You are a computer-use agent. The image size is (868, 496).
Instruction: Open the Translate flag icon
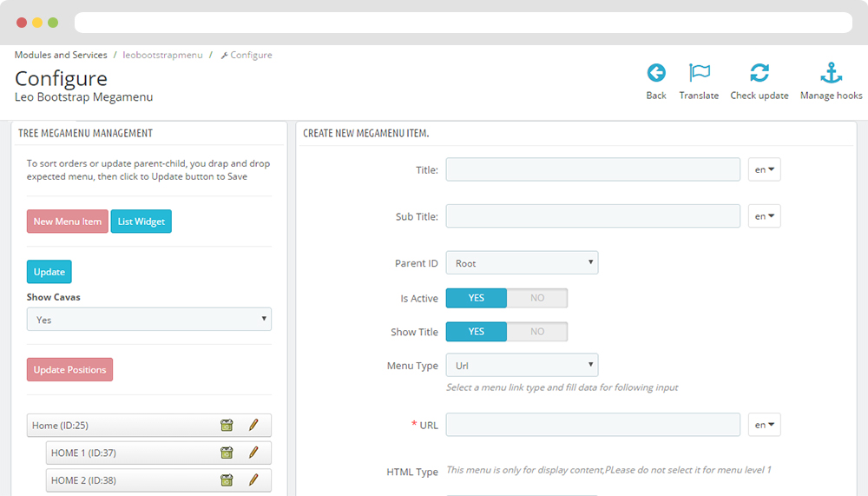699,73
